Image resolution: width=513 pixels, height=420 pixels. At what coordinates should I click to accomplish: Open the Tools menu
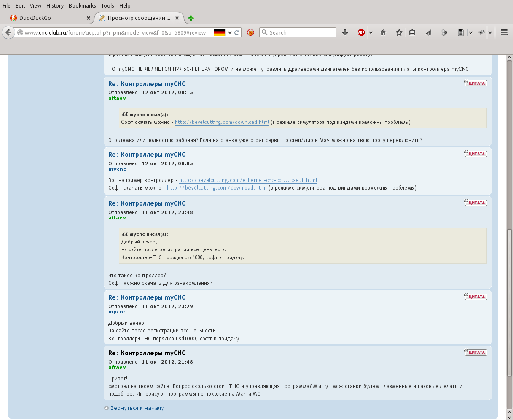point(107,5)
